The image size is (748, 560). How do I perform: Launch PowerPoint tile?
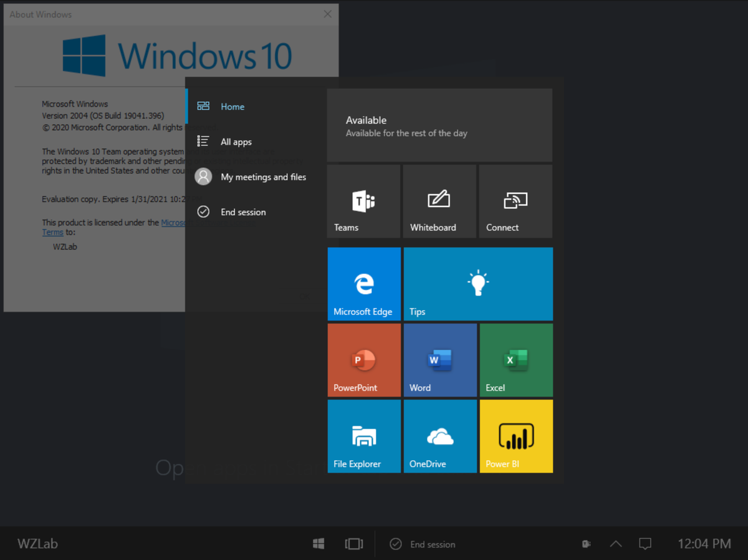[x=364, y=360]
